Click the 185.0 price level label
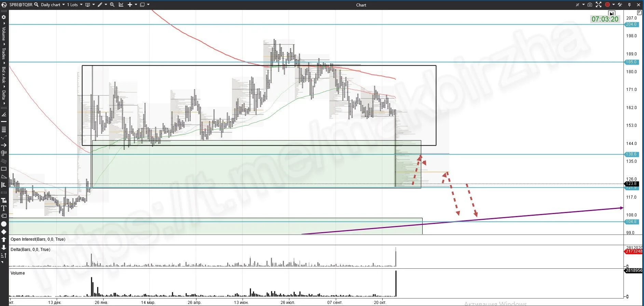The height and width of the screenshot is (306, 644). point(631,62)
